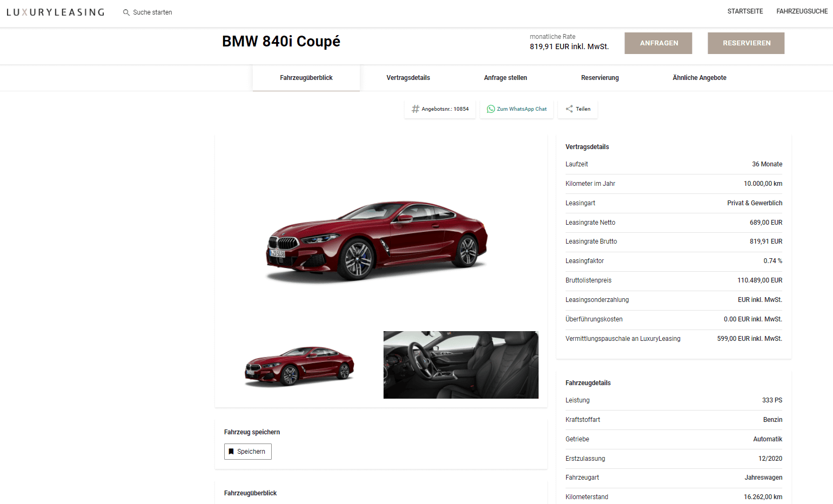Image resolution: width=833 pixels, height=504 pixels.
Task: Click the Vermittlungspauschale an LuxuryLeasing label
Action: (x=623, y=339)
